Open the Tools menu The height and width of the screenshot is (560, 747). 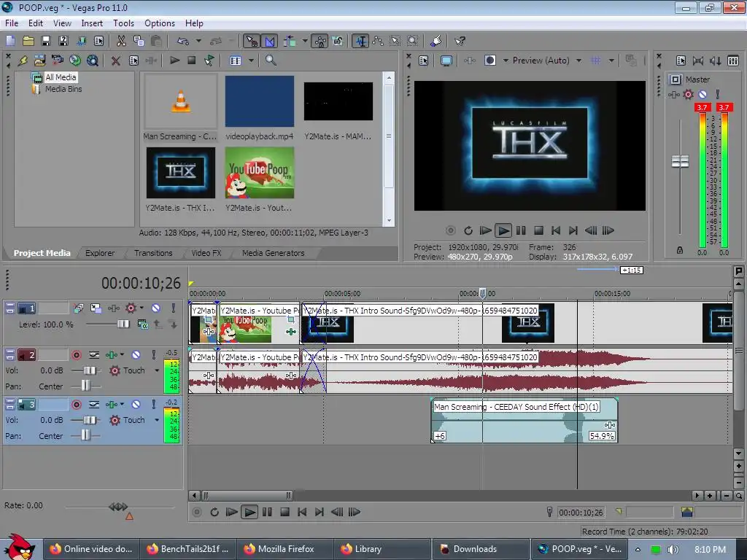click(x=123, y=23)
